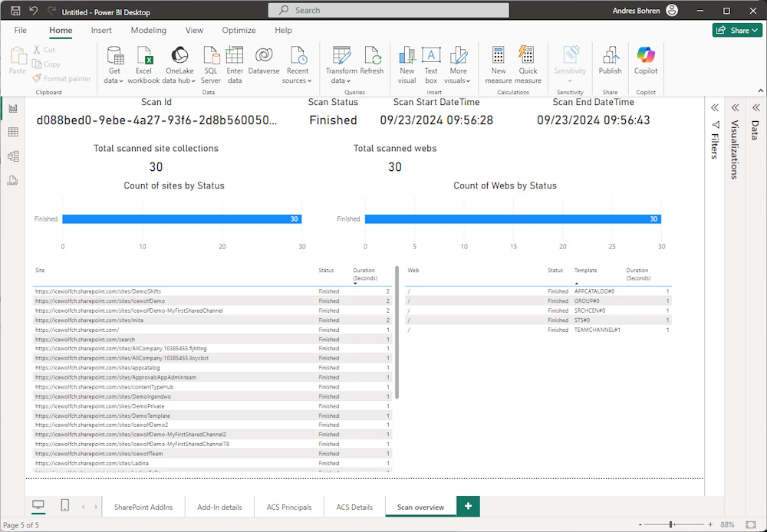
Task: Insert a New visual
Action: pyautogui.click(x=407, y=65)
